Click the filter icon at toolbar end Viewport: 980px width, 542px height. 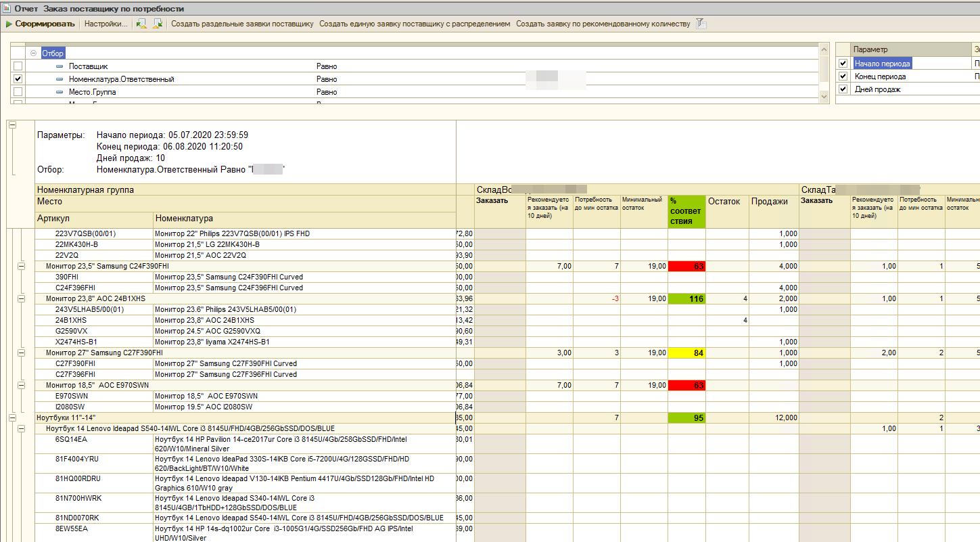pos(701,24)
